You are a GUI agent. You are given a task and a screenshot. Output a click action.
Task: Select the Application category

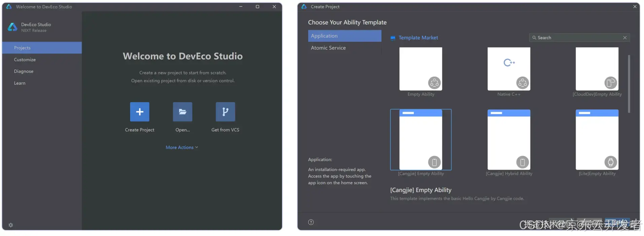coord(345,36)
